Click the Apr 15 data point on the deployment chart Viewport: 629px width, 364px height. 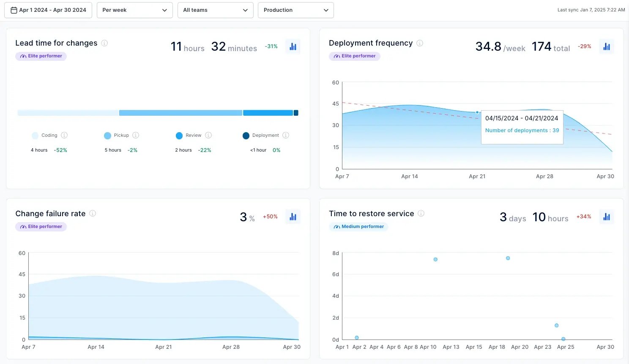pos(478,112)
